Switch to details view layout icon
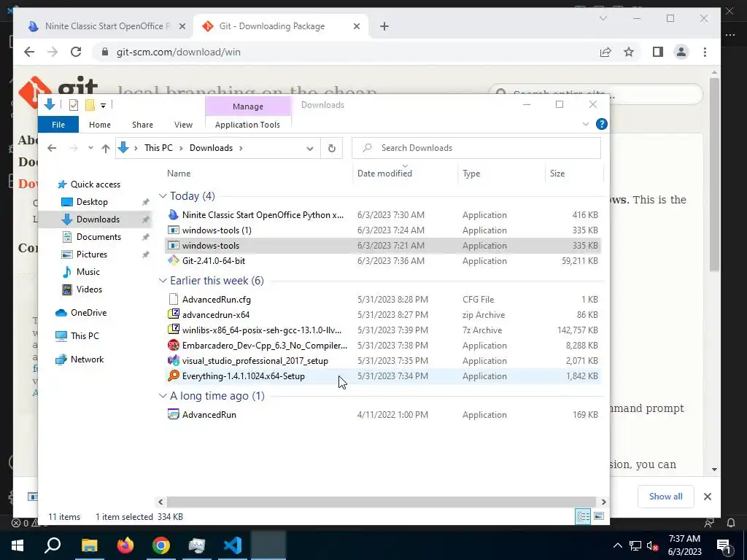 [x=583, y=517]
